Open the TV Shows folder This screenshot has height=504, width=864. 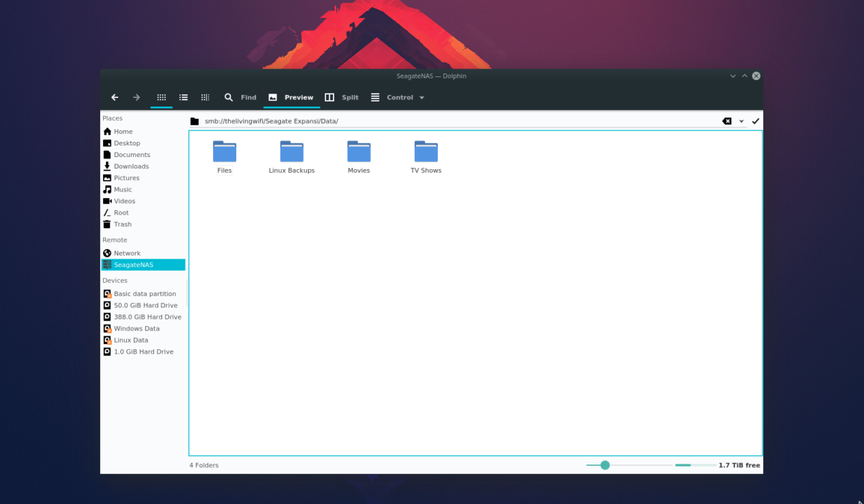click(426, 157)
